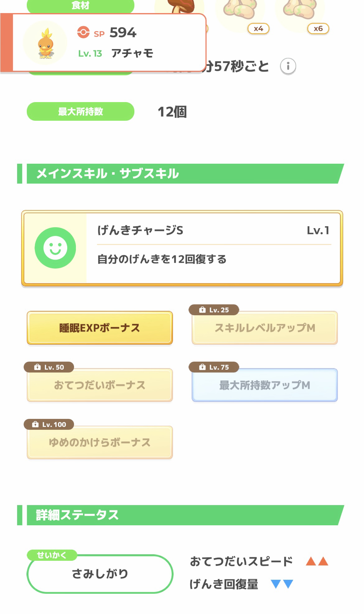
Task: Tap the red up arrows for おてつだいスピード
Action: [317, 561]
